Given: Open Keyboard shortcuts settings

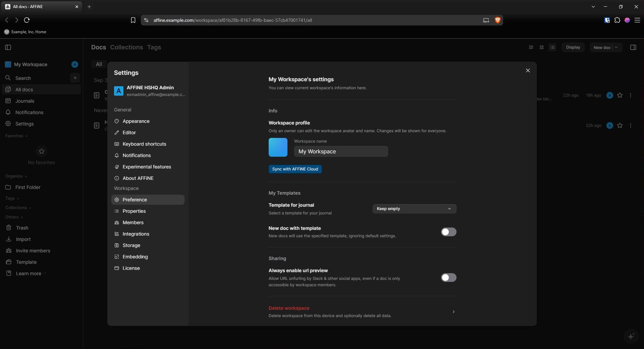Looking at the screenshot, I should (x=148, y=144).
